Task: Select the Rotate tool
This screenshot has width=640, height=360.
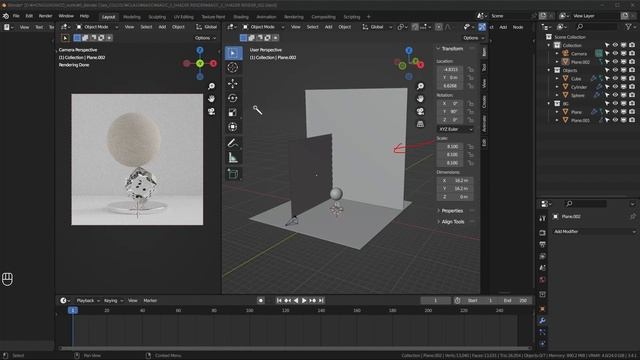Action: (x=233, y=98)
